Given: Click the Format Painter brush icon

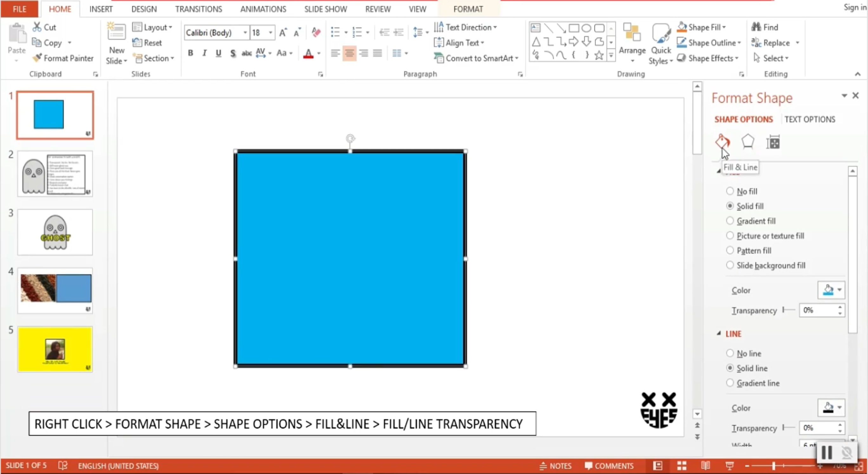Looking at the screenshot, I should click(x=37, y=58).
